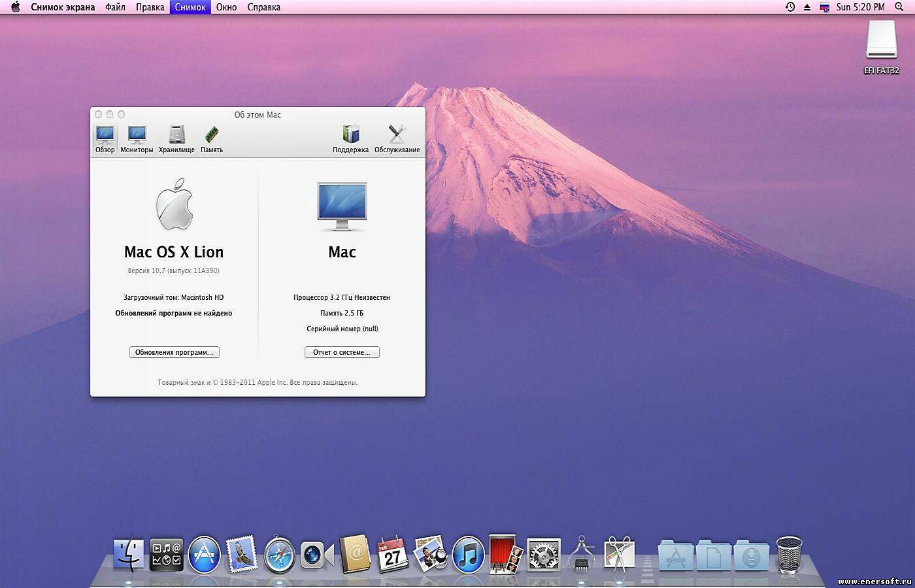Click the version text Версия 10.7 (выпуск 11A390)
This screenshot has width=915, height=588.
173,270
